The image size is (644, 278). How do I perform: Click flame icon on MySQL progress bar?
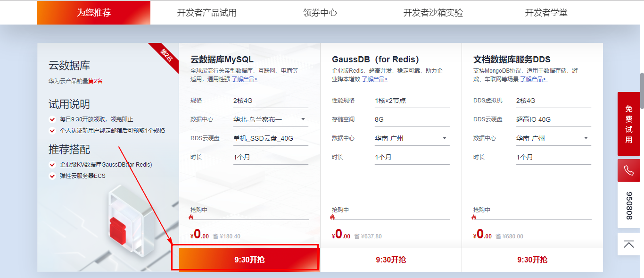[x=191, y=218]
